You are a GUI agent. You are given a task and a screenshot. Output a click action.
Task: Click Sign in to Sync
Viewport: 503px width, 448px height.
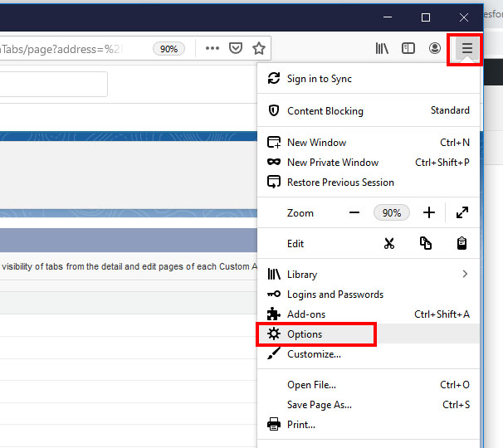320,79
